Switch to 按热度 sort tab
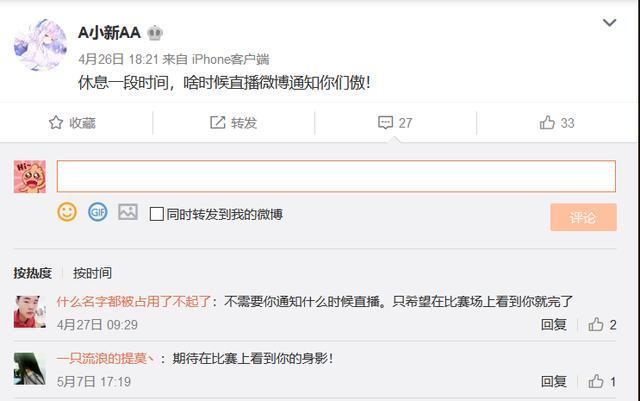Screen dimensions: 640x401 (32, 273)
